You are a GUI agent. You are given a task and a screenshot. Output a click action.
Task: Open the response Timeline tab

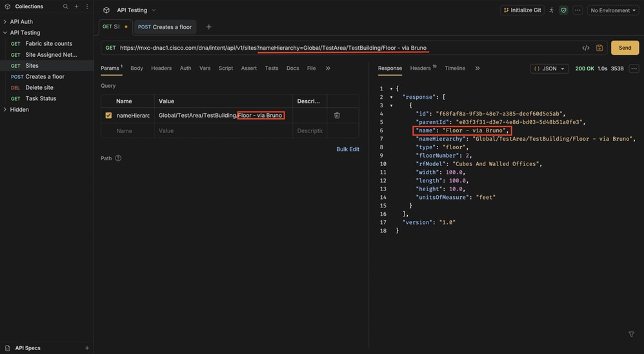point(455,68)
